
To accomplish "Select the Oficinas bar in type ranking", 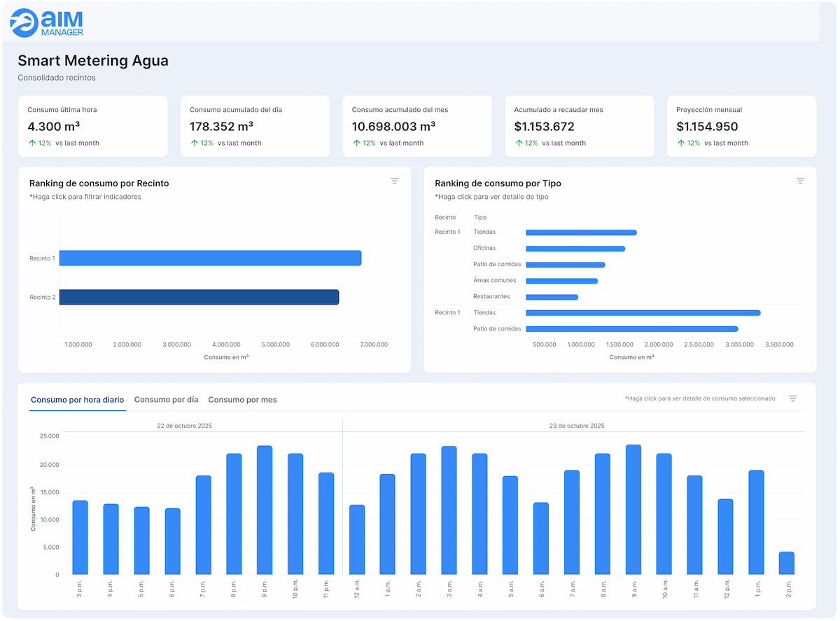I will [575, 249].
